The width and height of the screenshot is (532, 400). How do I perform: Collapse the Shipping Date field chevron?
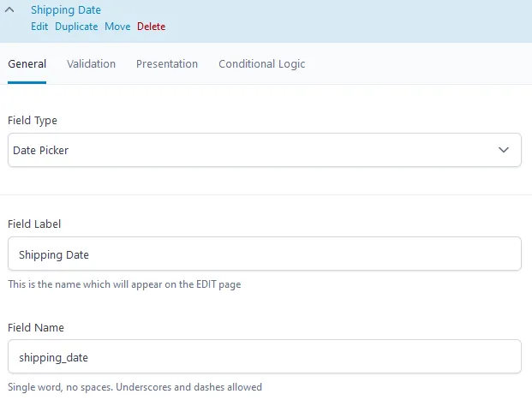14,11
